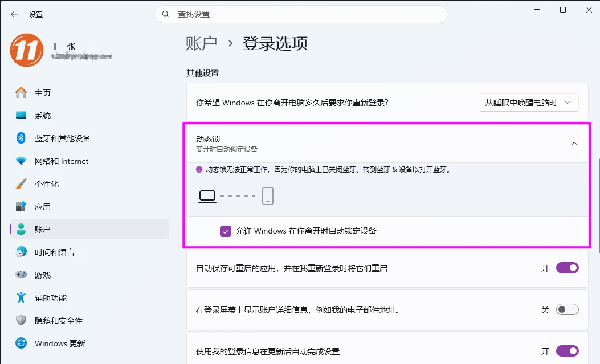Click the 时间和语言 globe clock icon
This screenshot has height=364, width=600.
21,252
